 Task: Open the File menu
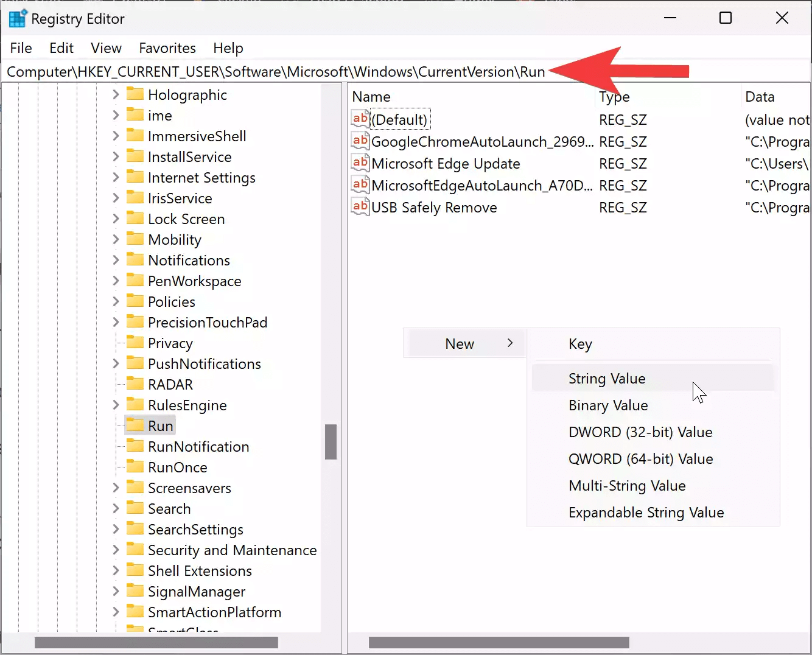coord(21,48)
